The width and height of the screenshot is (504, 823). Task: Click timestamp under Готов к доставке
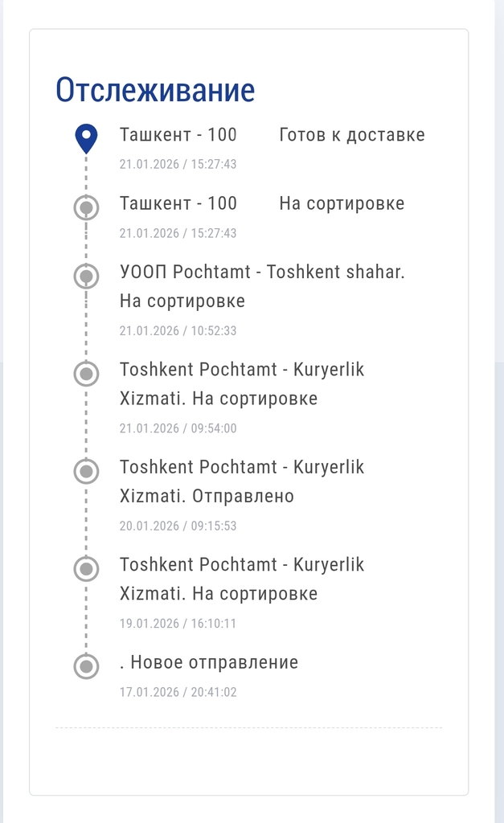click(178, 164)
